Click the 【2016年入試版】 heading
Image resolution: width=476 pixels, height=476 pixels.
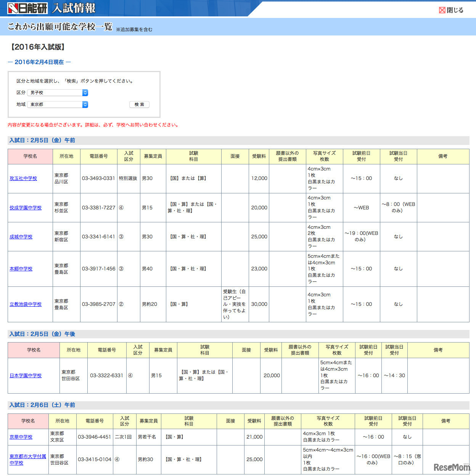click(37, 47)
